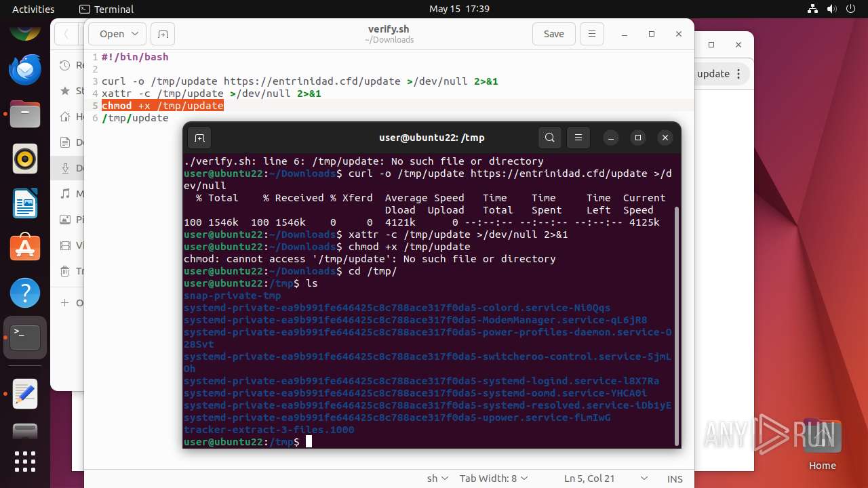The image size is (868, 488).
Task: Click the verify.sh title in editor header
Action: click(x=389, y=29)
